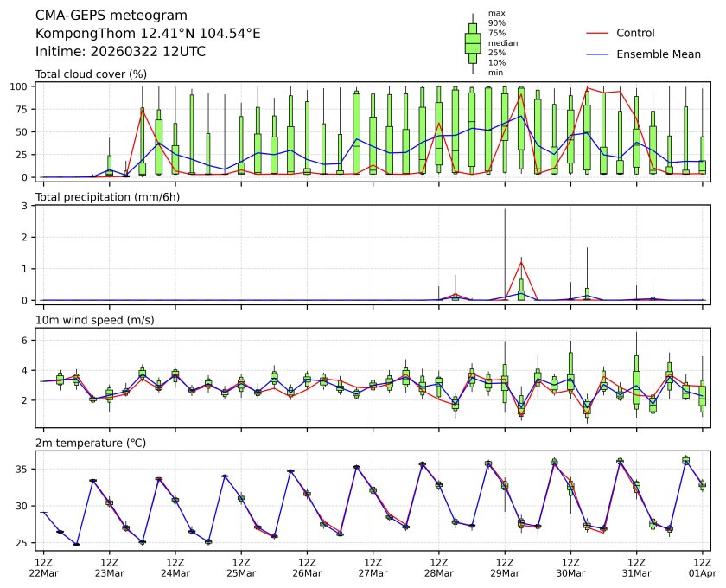Click the 12Z 26Mar x-axis label
This screenshot has width=726, height=588.
307,567
